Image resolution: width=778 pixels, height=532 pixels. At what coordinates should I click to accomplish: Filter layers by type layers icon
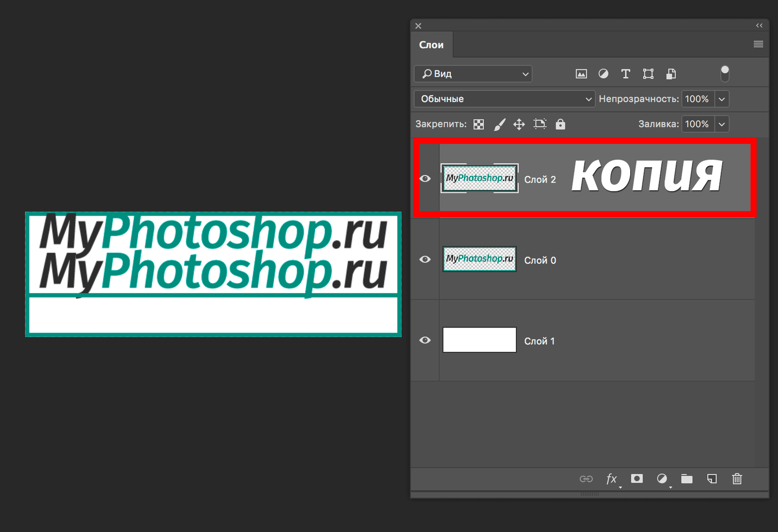tap(625, 73)
